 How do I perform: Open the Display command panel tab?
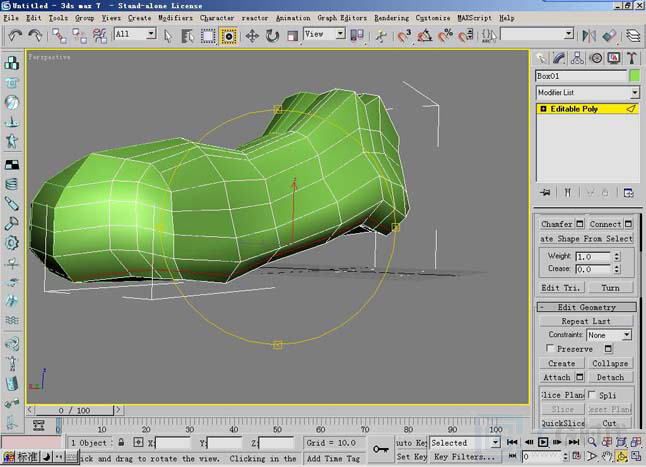click(x=614, y=58)
